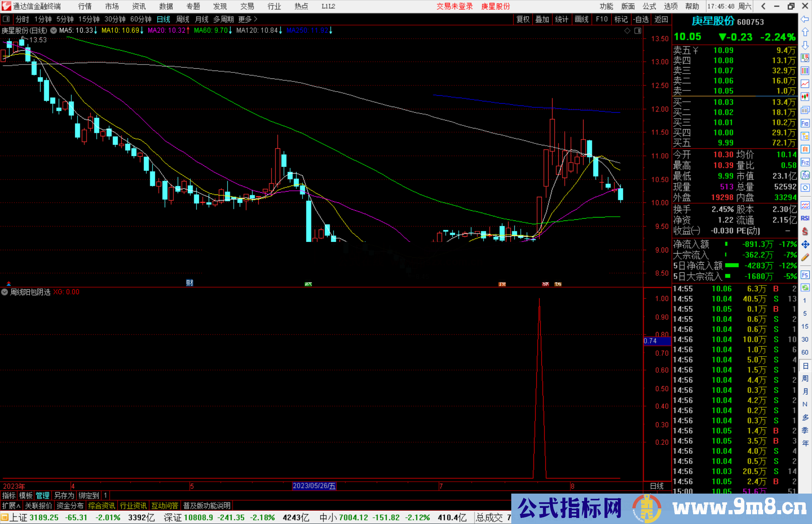The height and width of the screenshot is (524, 812).
Task: Click the f(x) formula icon
Action: coord(805,175)
